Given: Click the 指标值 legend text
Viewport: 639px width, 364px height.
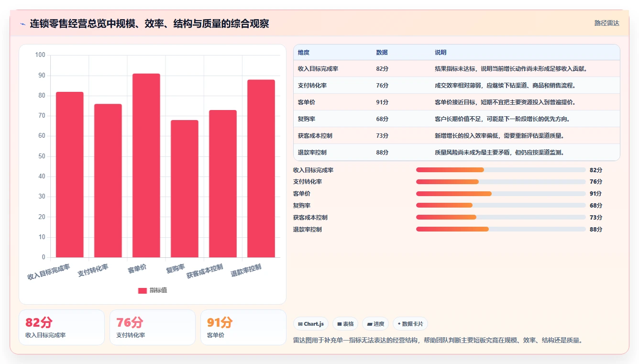Looking at the screenshot, I should pyautogui.click(x=158, y=290).
